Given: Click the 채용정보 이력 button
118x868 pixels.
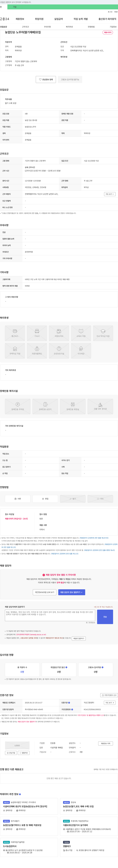Looking at the screenshot, I should (x=106, y=744).
